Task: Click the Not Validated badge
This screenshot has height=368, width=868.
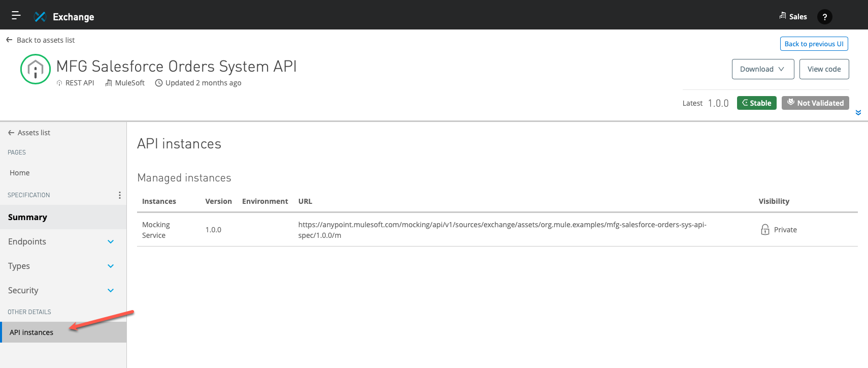Action: [815, 103]
